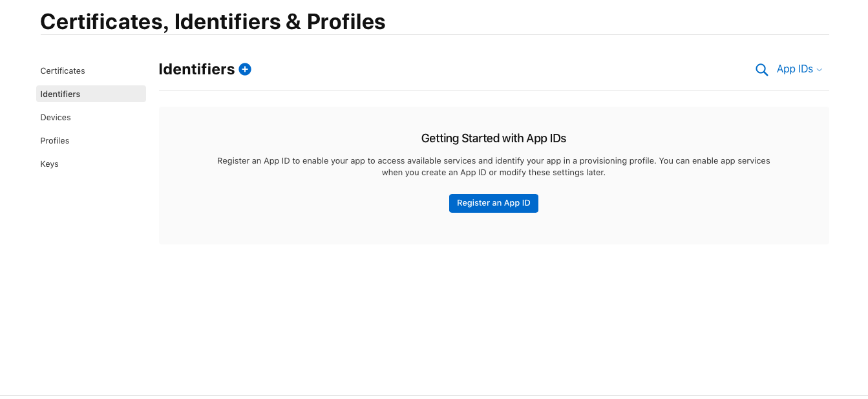Select Identifiers in the sidebar
Viewport: 868px width, 399px height.
point(60,94)
